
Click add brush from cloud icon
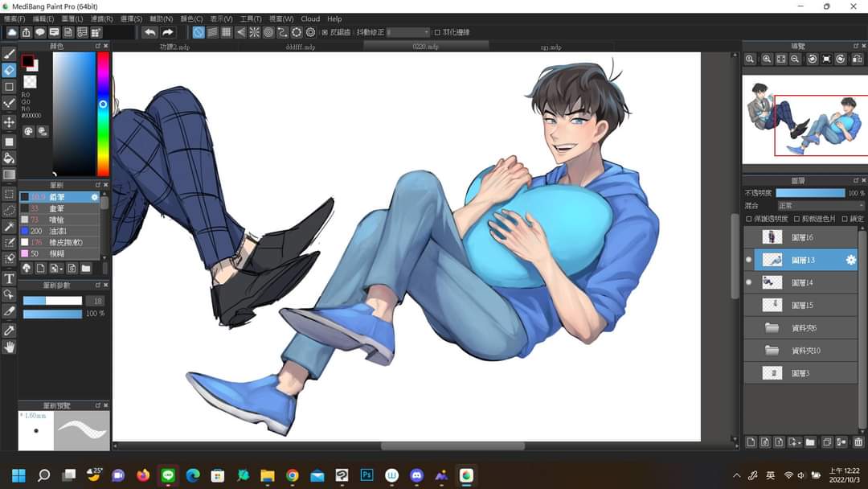coord(26,269)
